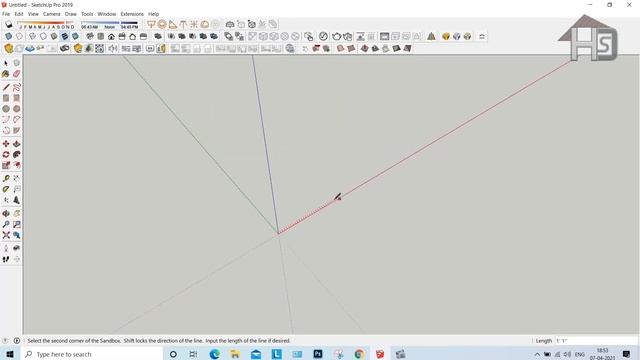Screen dimensions: 640x360
Task: Switch to Iso standard view
Action: coord(90,37)
